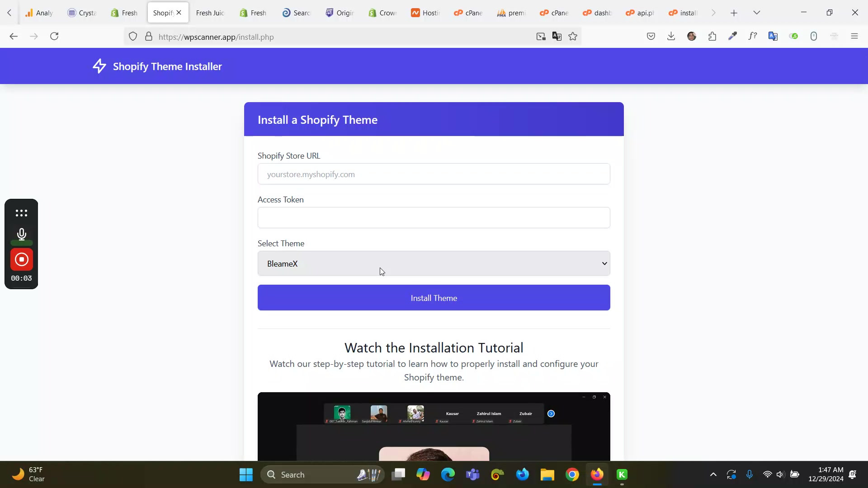Switch to the dashb tab
Viewport: 868px width, 488px height.
coord(597,13)
